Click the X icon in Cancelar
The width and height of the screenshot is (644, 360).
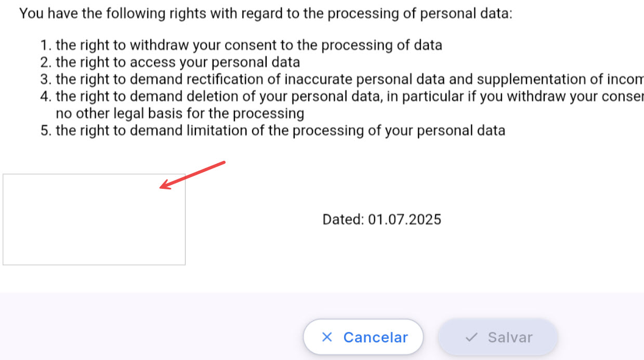(327, 337)
